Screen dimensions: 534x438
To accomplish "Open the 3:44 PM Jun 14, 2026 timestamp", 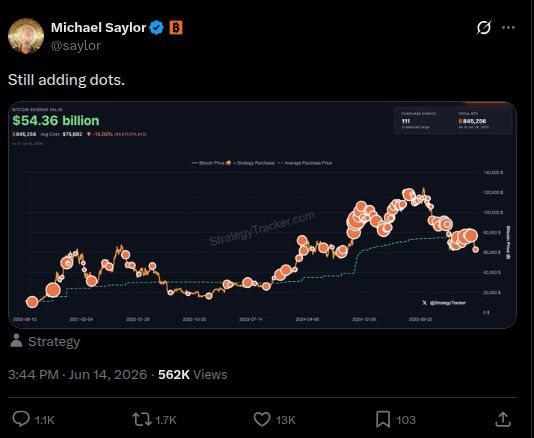I will (77, 375).
